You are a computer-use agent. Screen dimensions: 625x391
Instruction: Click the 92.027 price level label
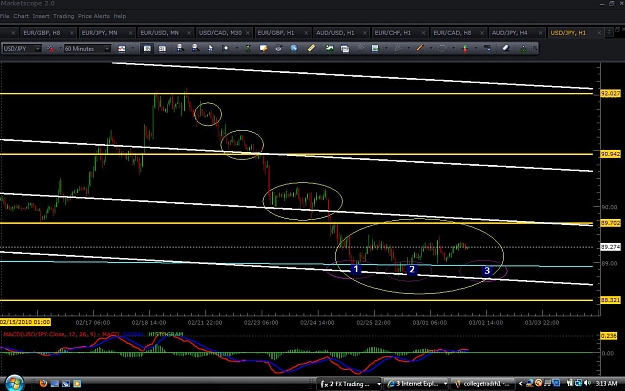610,93
